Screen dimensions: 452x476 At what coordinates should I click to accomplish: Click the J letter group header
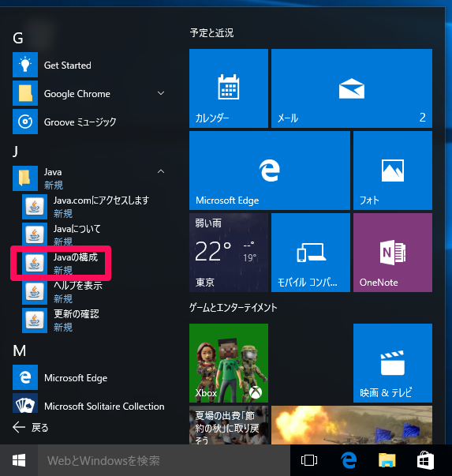coord(16,152)
